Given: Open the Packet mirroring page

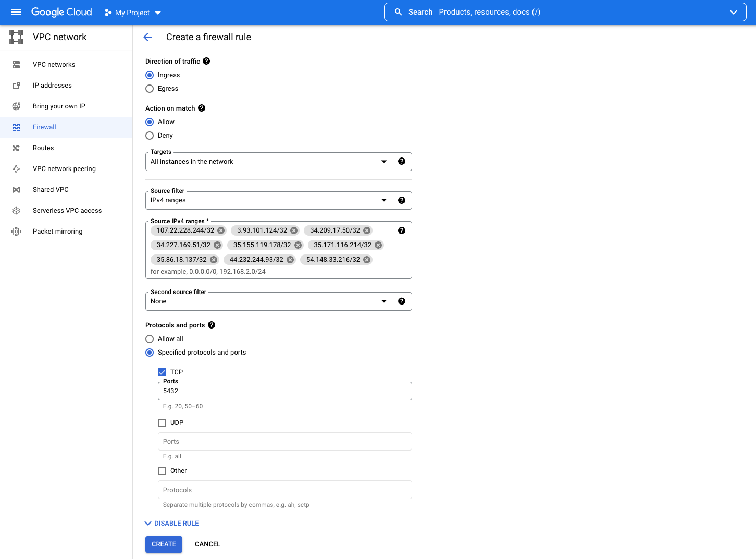Looking at the screenshot, I should [57, 231].
